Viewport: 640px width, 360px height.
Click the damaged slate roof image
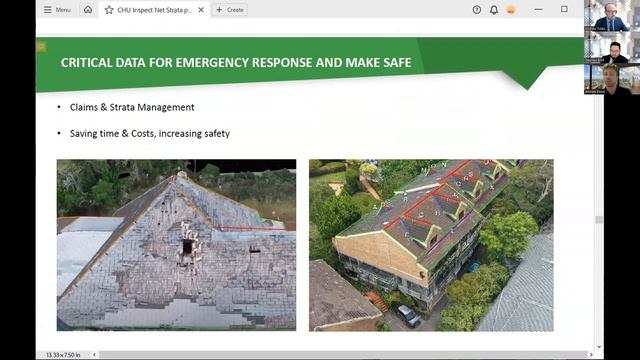(x=176, y=245)
